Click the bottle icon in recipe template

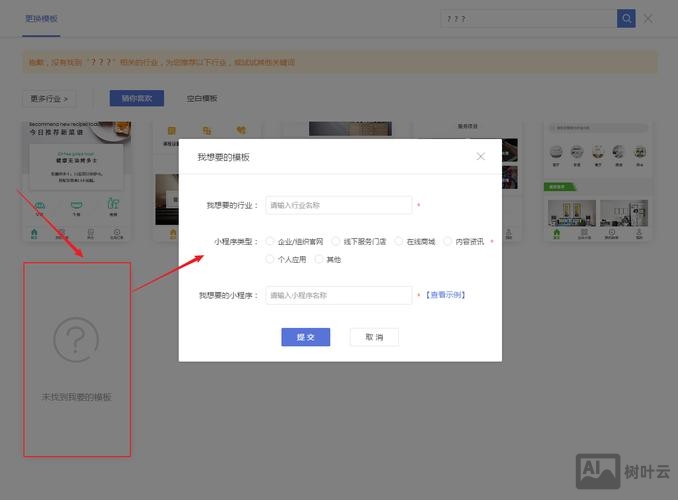113,203
